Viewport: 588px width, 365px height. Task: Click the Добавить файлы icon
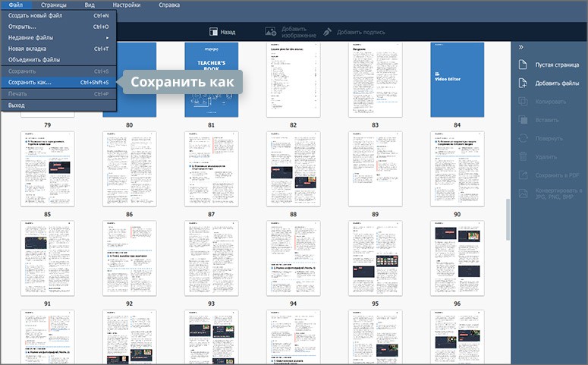pyautogui.click(x=523, y=83)
